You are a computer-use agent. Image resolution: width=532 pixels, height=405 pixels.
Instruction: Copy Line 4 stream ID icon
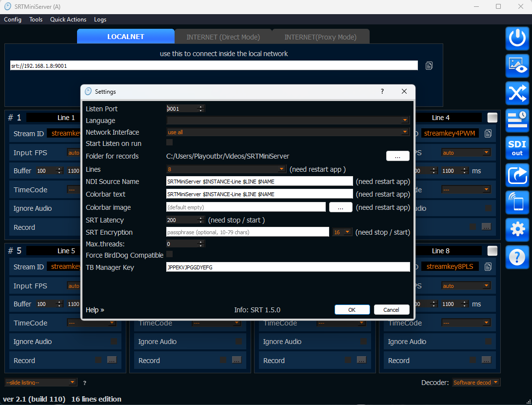tap(488, 133)
